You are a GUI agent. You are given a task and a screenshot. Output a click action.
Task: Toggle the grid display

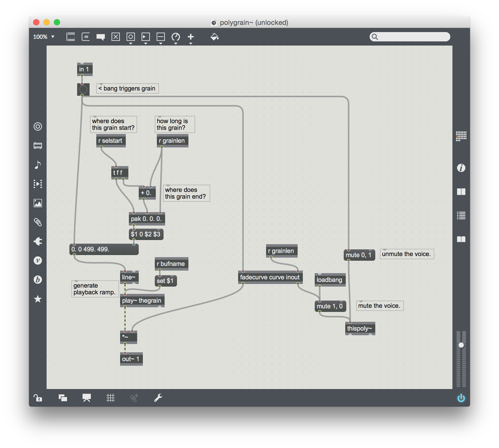click(x=110, y=398)
